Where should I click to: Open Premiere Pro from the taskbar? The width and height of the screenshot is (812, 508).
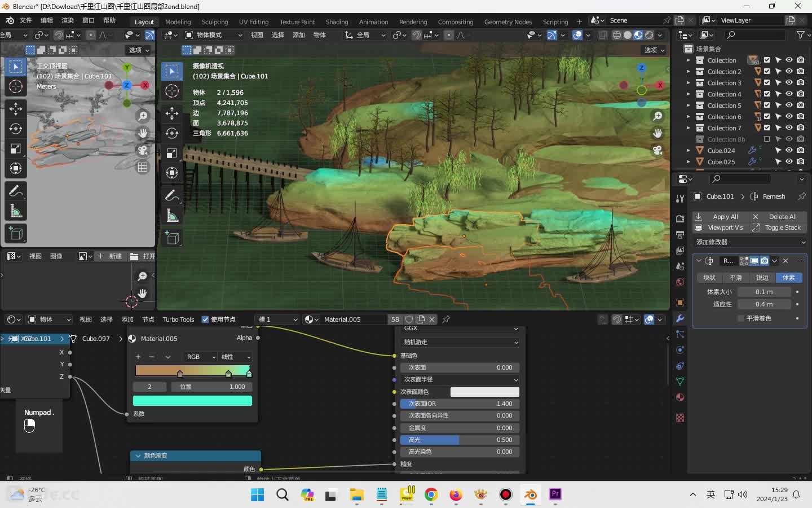pyautogui.click(x=555, y=494)
